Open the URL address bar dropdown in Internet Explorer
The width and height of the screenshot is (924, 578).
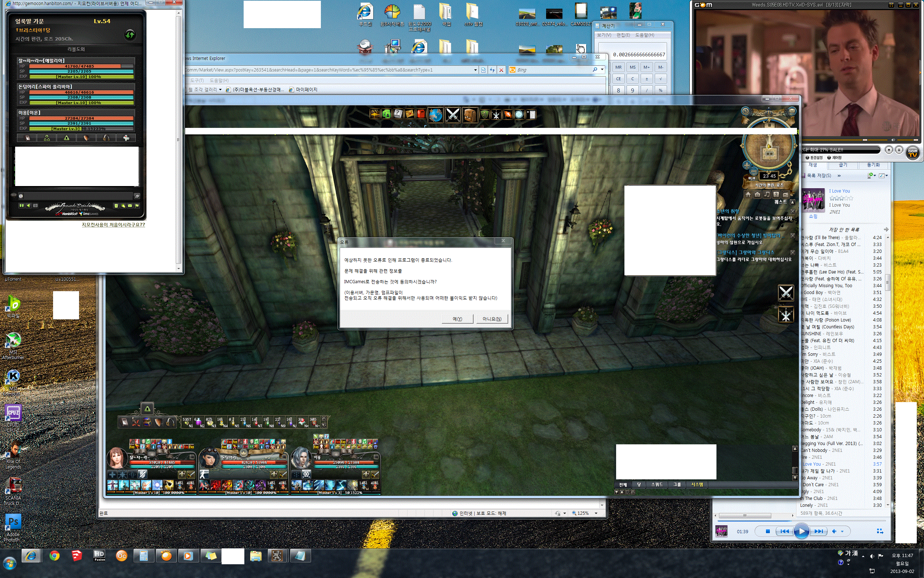coord(475,70)
